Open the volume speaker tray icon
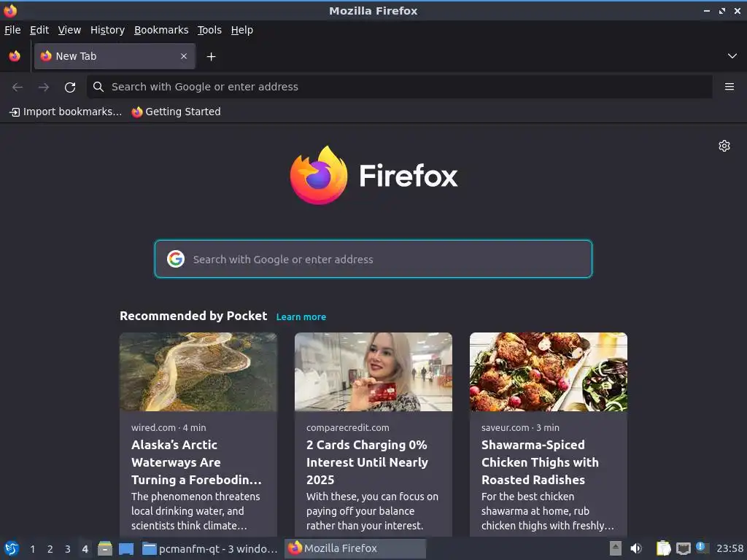747x560 pixels. click(636, 548)
